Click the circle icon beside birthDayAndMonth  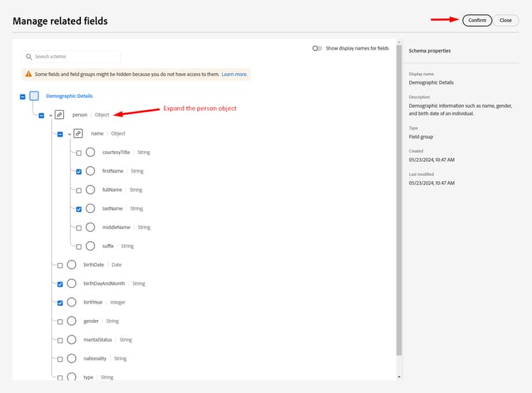72,283
